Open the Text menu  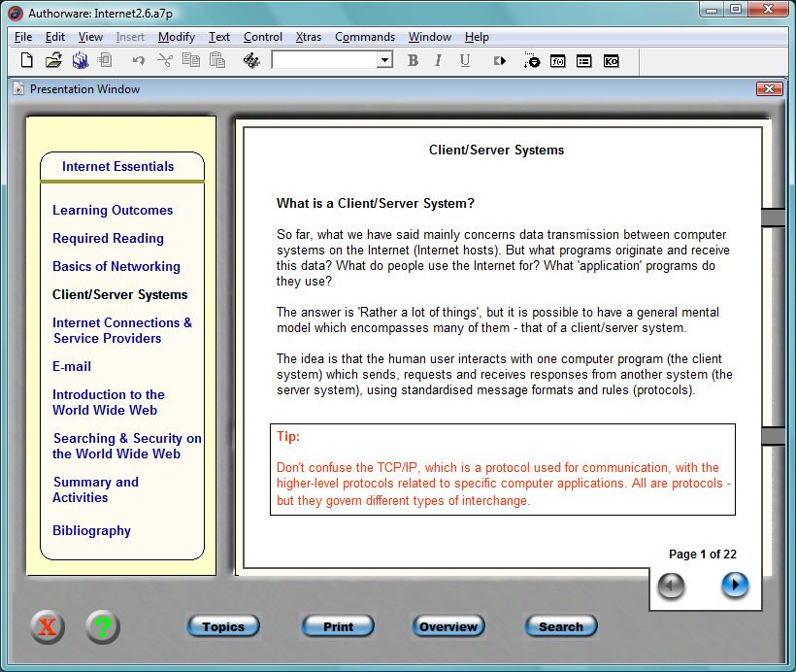point(218,37)
